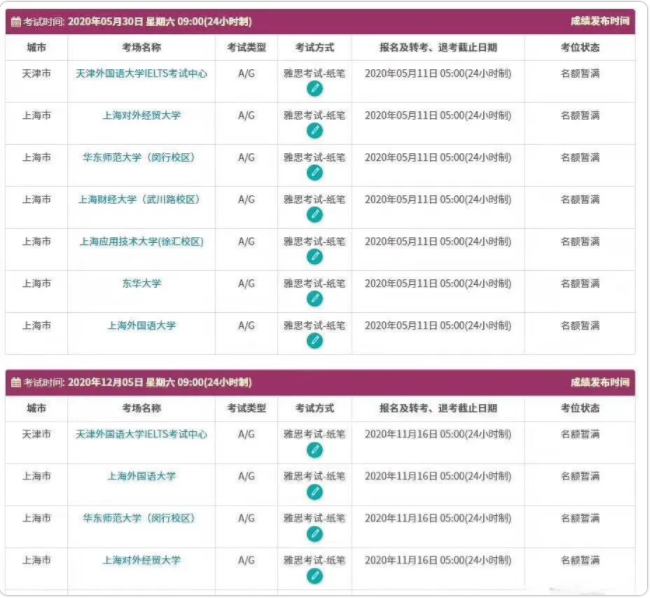
Task: Open 天津外国语大学IELTS考试中心 link in 12月05日 table
Action: [x=141, y=434]
